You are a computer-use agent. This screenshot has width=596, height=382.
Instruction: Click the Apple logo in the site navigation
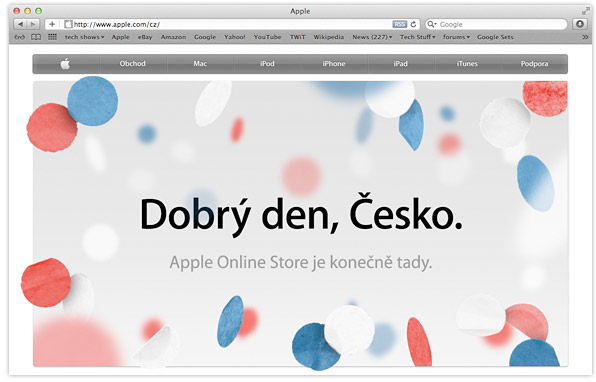click(65, 64)
